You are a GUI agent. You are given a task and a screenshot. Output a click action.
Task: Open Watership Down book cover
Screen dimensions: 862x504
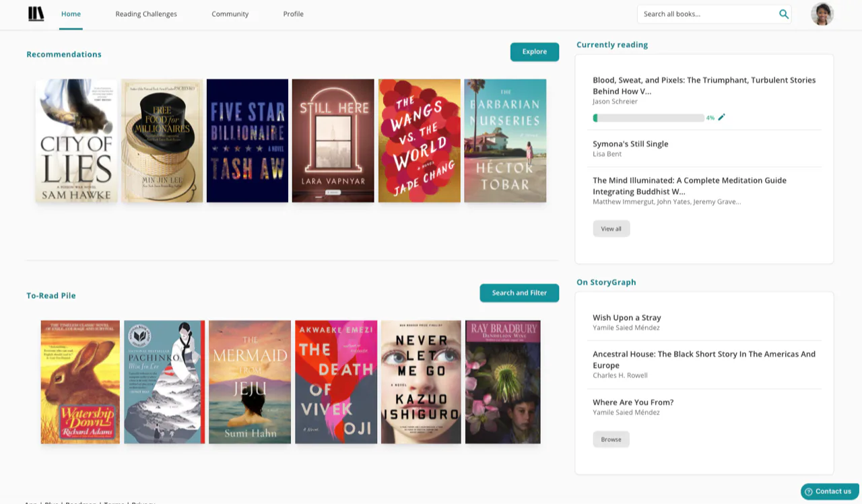click(x=80, y=382)
